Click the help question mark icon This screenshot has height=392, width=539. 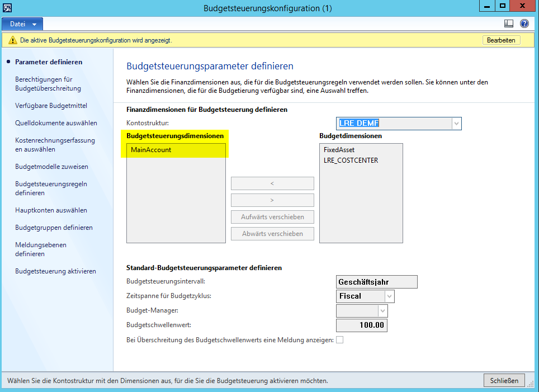[524, 23]
